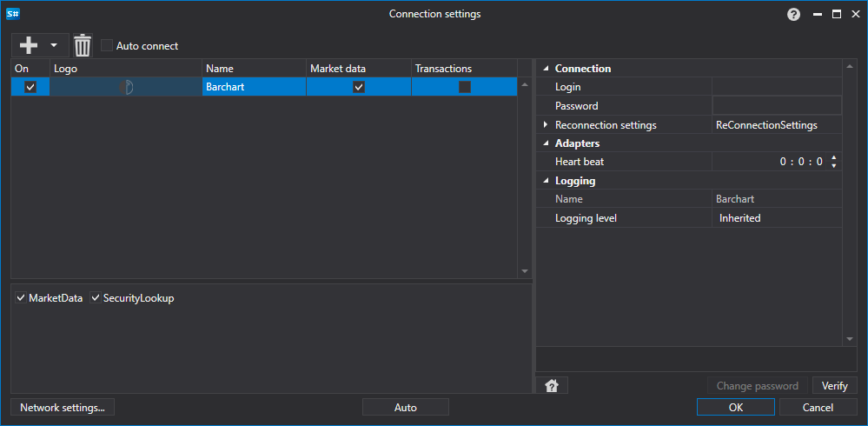Toggle Market data checkbox in Barchart row
The height and width of the screenshot is (426, 868).
coord(359,87)
